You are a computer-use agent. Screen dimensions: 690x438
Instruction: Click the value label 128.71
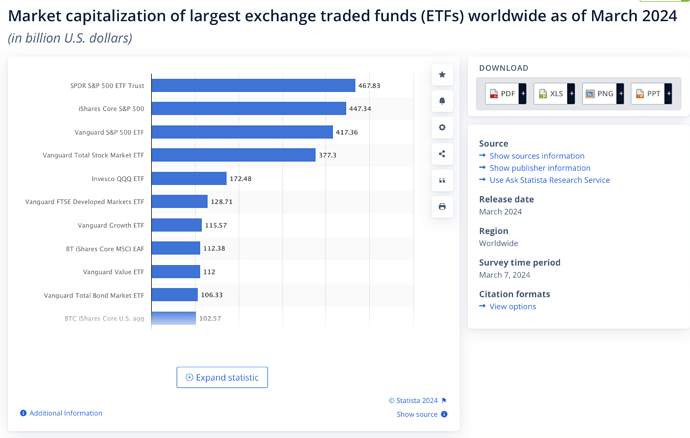pos(221,202)
